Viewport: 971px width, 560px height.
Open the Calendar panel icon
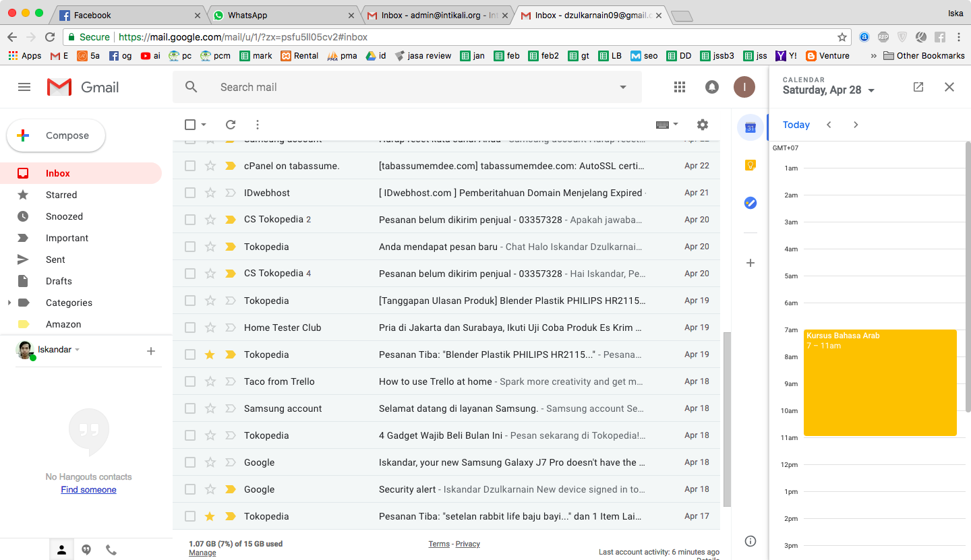[x=750, y=127]
